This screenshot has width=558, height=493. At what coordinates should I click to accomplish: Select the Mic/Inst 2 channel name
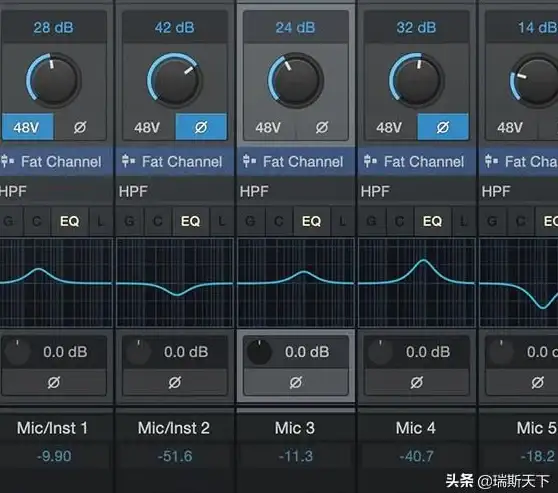click(174, 428)
